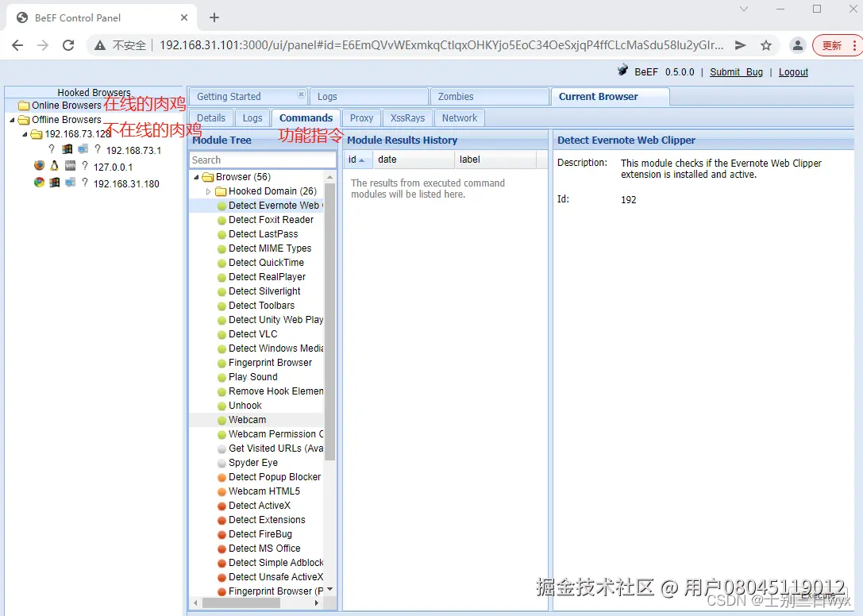Click the not-secure warning triangle icon
The width and height of the screenshot is (863, 616).
99,45
